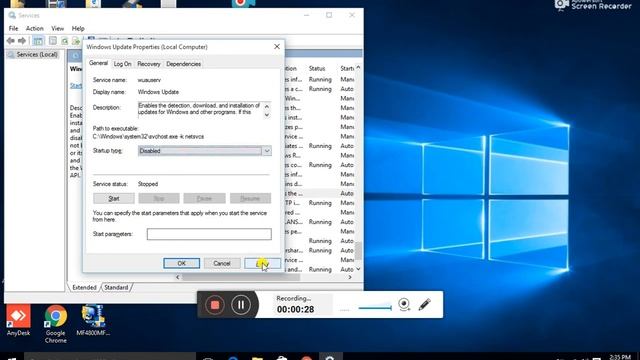Refresh the services list via toolbar icon
Viewport: 640px width, 360px height.
pos(64,41)
